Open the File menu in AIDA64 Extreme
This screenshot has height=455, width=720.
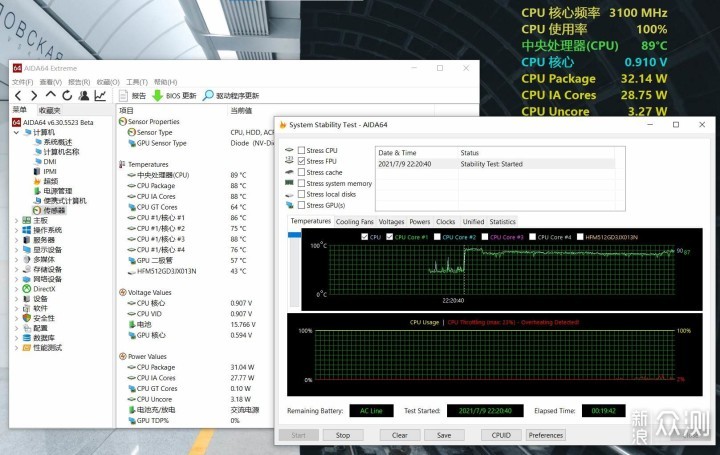tap(22, 82)
